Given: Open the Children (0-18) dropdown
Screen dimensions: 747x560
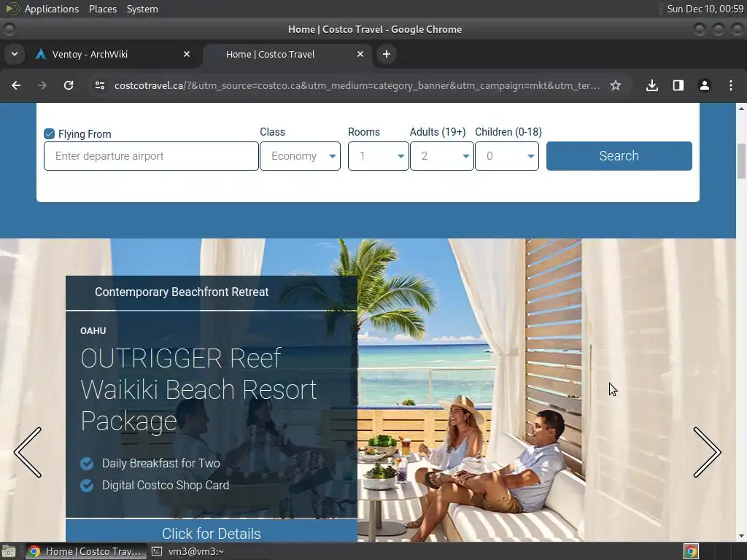Looking at the screenshot, I should pyautogui.click(x=507, y=156).
